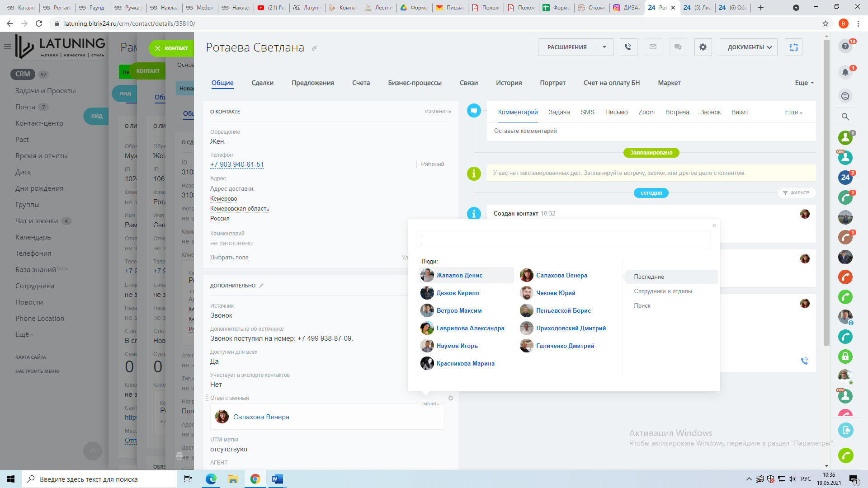Viewport: 868px width, 488px height.
Task: Click the email envelope icon in header
Action: click(x=653, y=47)
